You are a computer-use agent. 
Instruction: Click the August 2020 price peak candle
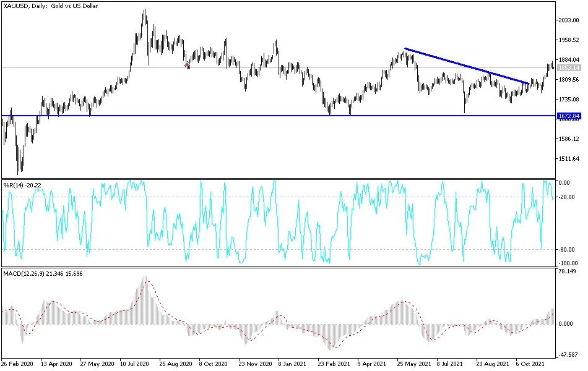[145, 17]
